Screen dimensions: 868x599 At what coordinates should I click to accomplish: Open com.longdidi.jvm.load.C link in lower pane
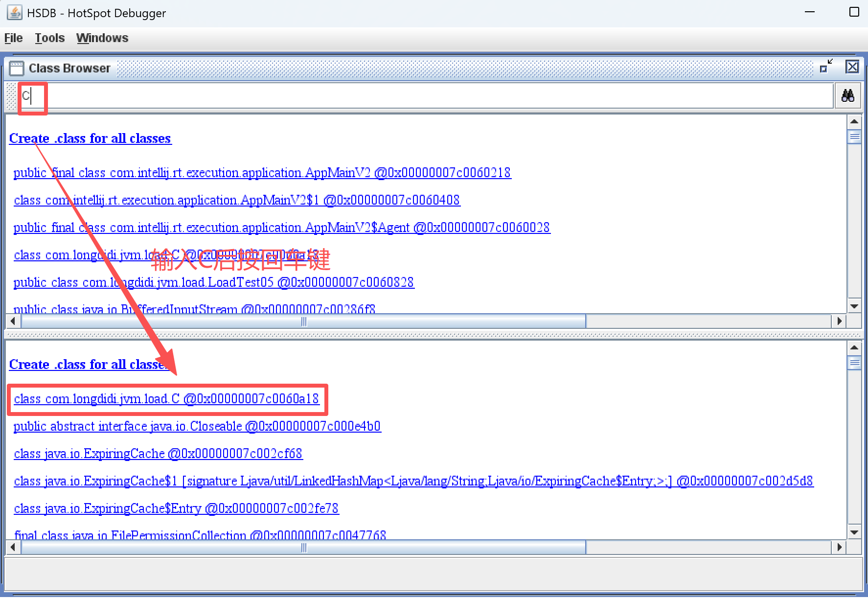pyautogui.click(x=166, y=399)
